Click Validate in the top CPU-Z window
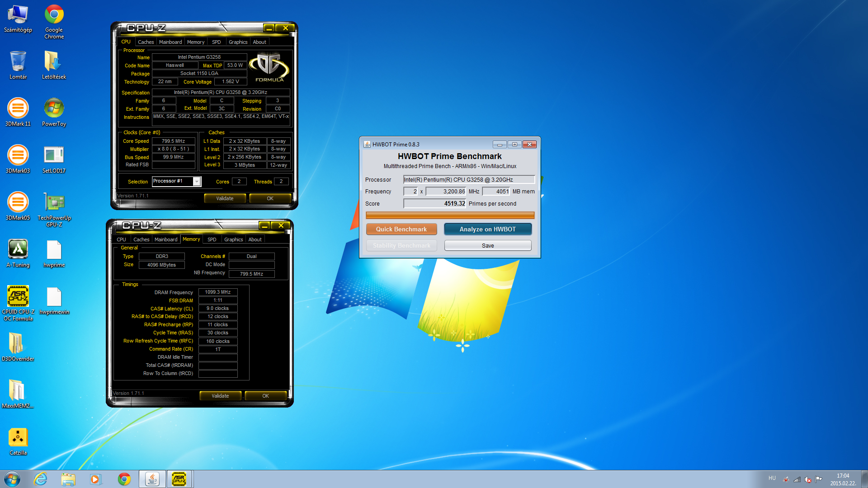This screenshot has height=488, width=868. click(225, 198)
